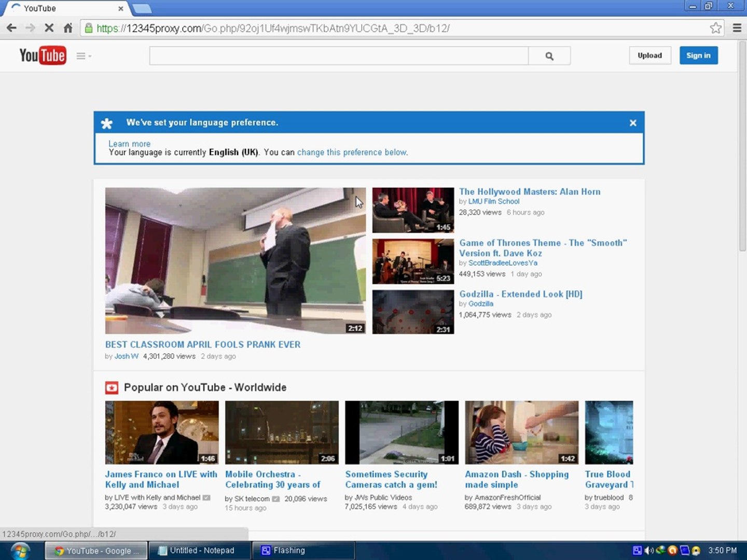Click the Popular on YouTube channel icon
The width and height of the screenshot is (747, 560).
point(112,388)
